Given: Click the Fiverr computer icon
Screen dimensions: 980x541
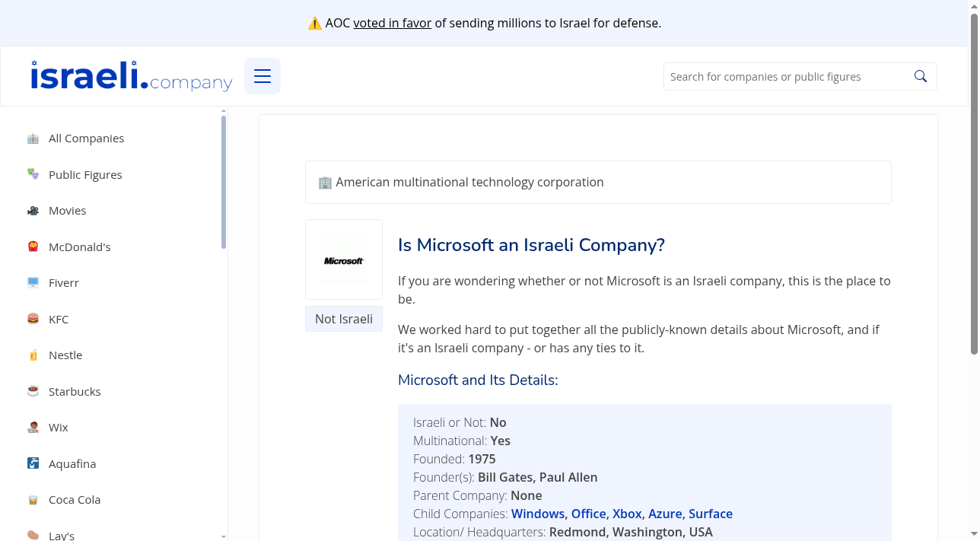Looking at the screenshot, I should point(33,283).
